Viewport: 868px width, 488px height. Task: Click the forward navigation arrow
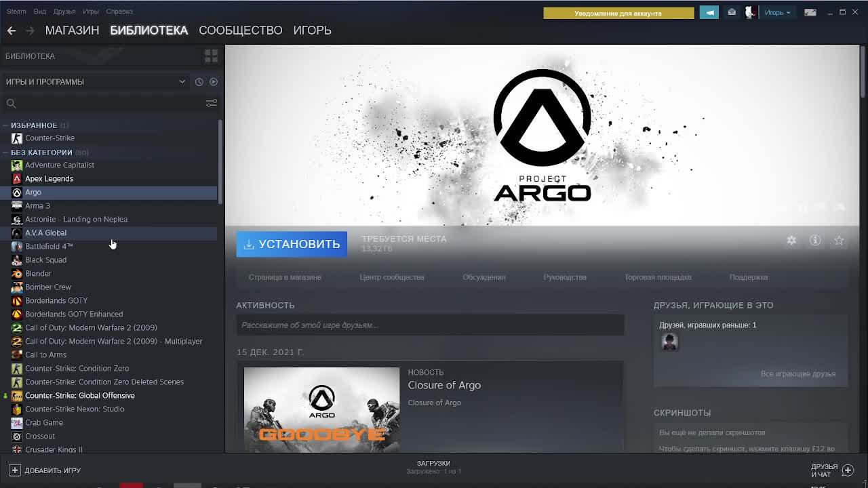point(30,30)
